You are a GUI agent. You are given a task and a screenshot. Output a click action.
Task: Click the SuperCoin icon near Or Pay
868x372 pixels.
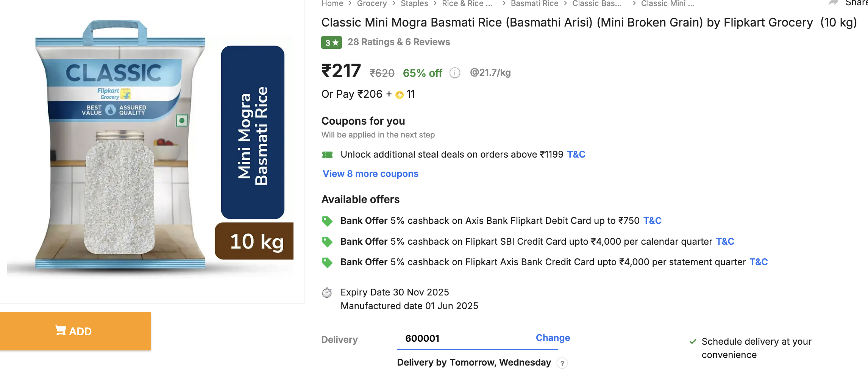click(399, 95)
